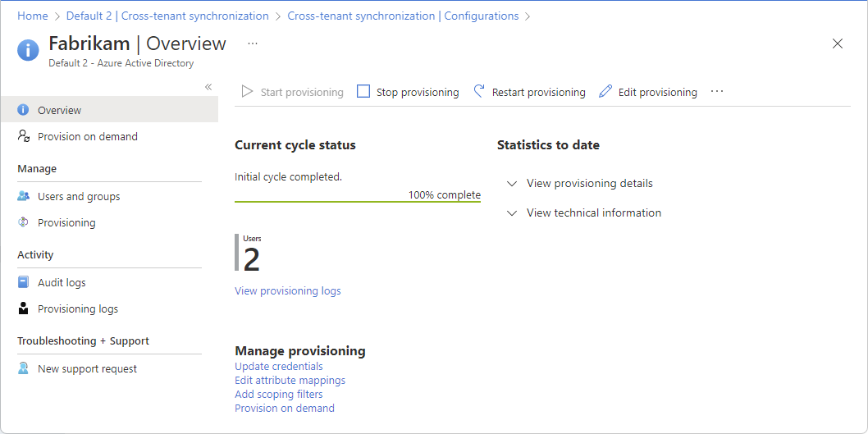Expand View provisioning details

coord(579,183)
